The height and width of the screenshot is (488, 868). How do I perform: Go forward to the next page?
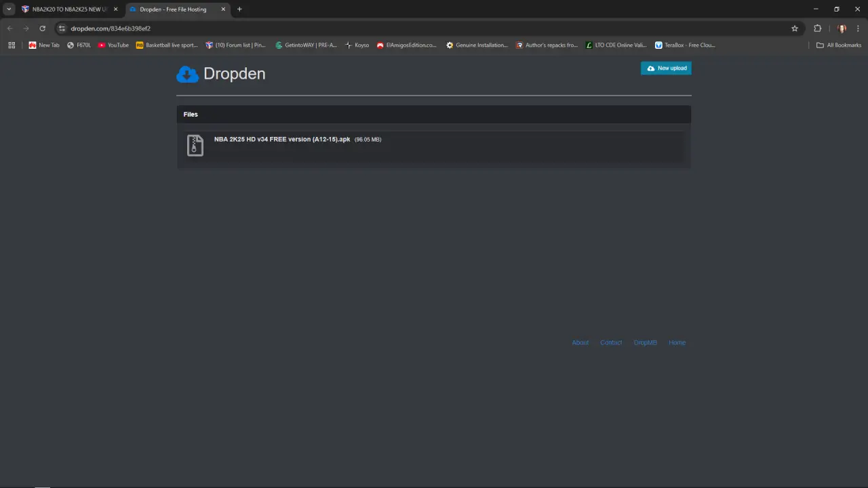click(x=26, y=28)
